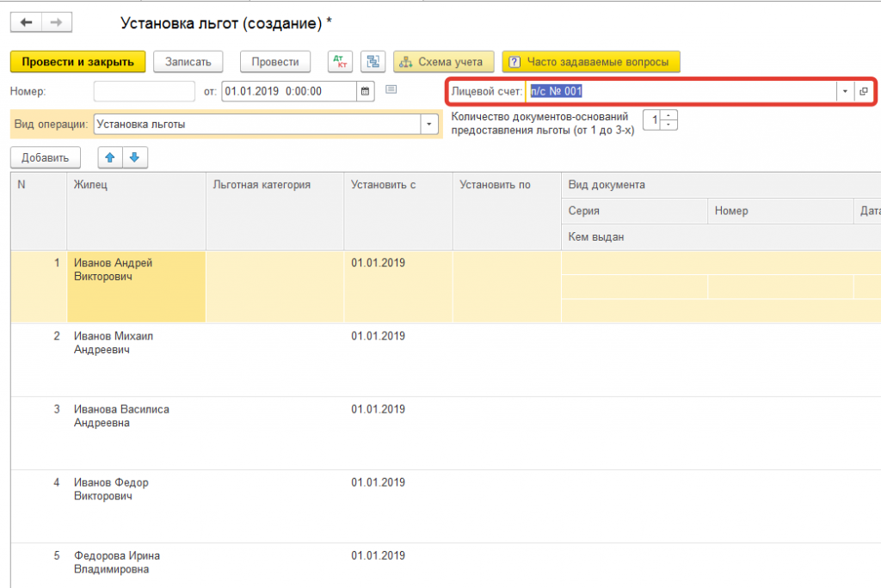Click the 'Льготная категория' column header
The height and width of the screenshot is (588, 881).
[x=274, y=211]
